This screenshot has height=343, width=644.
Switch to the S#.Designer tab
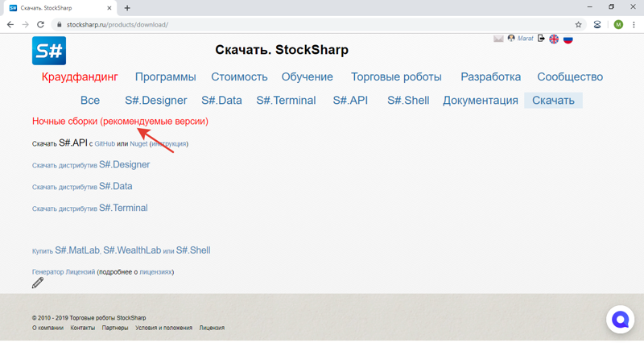click(x=155, y=101)
